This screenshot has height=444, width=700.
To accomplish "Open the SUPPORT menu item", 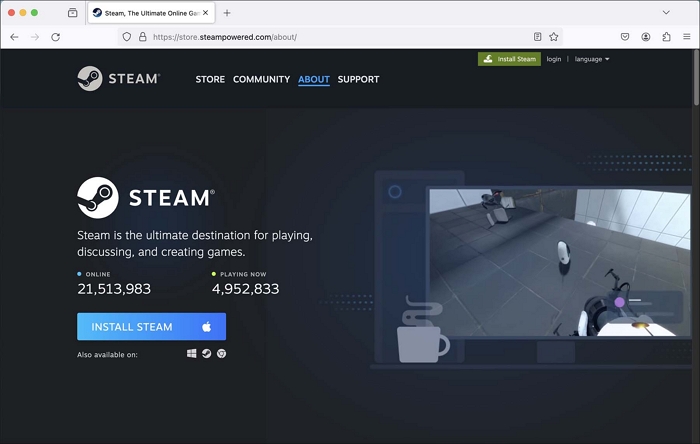I will 358,79.
